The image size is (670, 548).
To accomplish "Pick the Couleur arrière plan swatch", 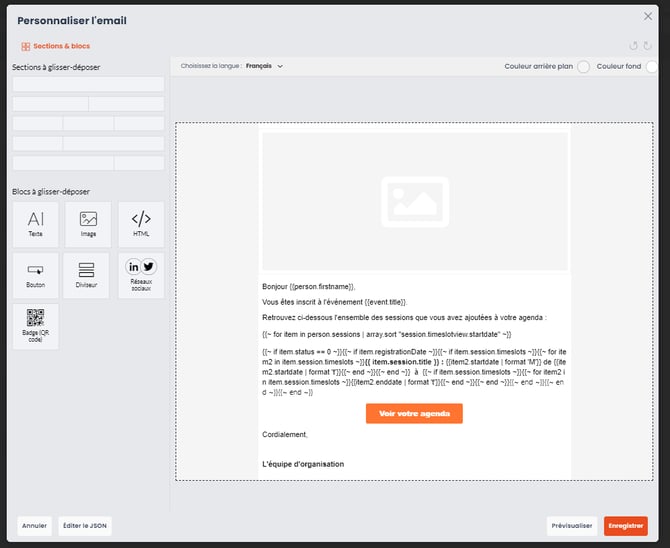I will click(x=583, y=66).
